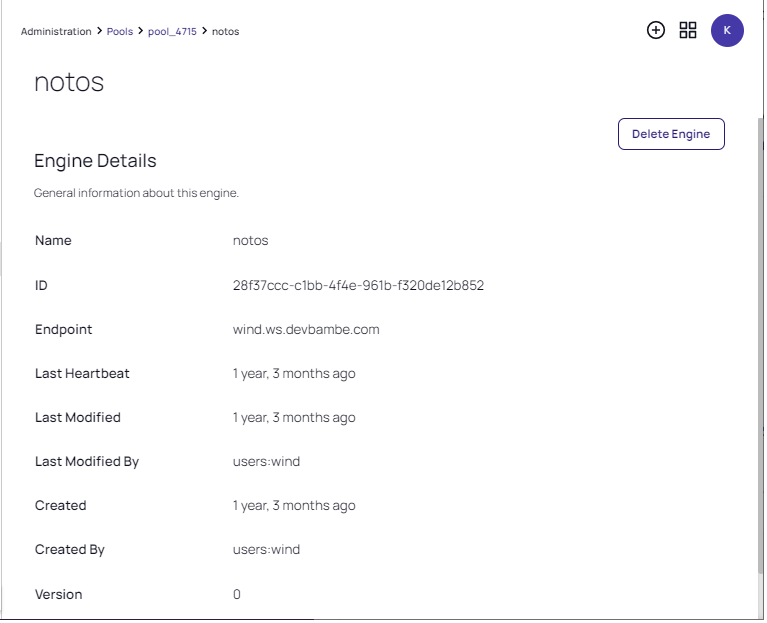Click the endpoint wind.ws.devbambe.com

point(306,330)
